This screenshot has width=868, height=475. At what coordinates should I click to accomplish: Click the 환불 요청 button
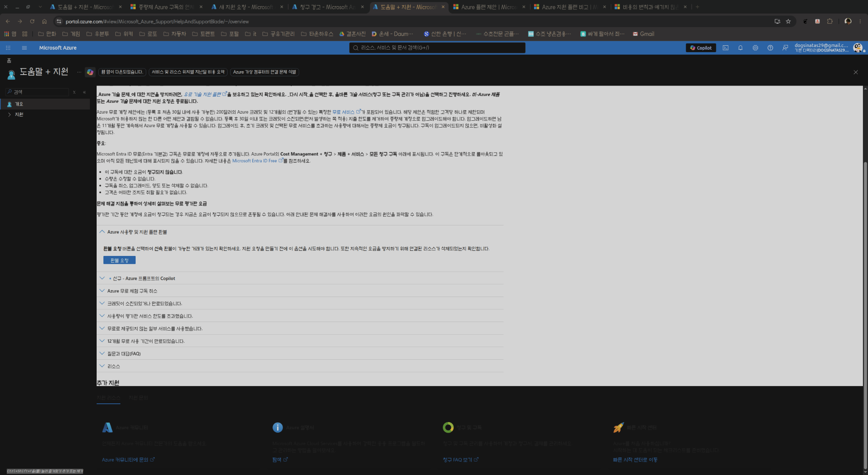[x=119, y=260]
